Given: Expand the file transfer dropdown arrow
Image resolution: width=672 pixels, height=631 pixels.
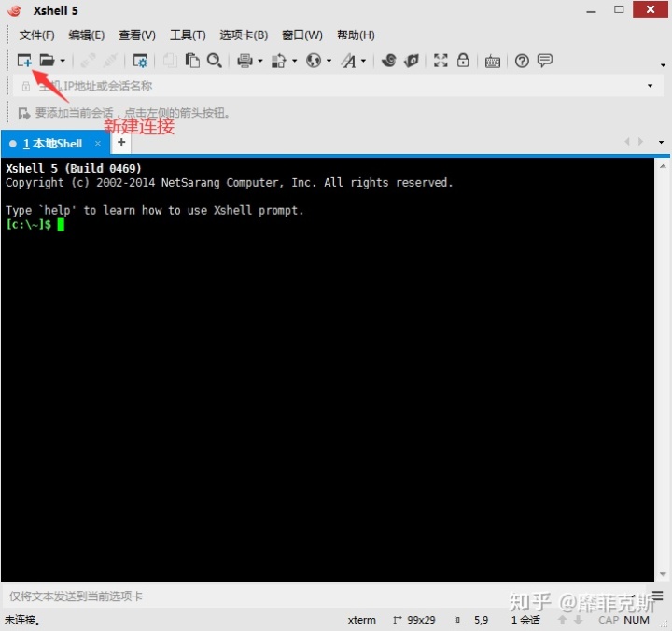Looking at the screenshot, I should [294, 61].
